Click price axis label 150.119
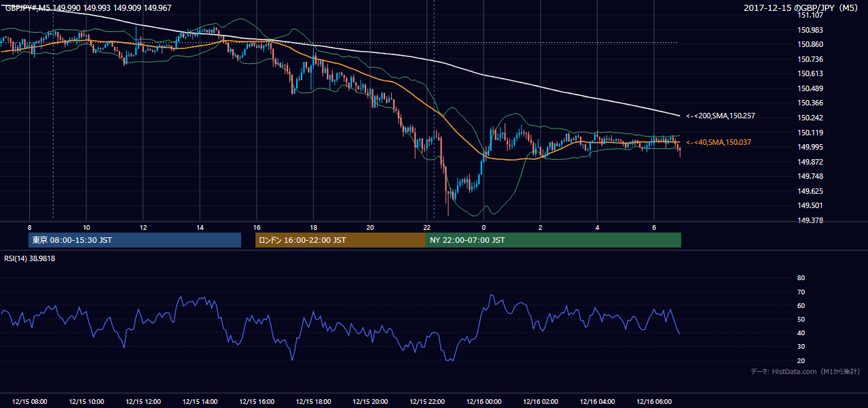 (810, 133)
